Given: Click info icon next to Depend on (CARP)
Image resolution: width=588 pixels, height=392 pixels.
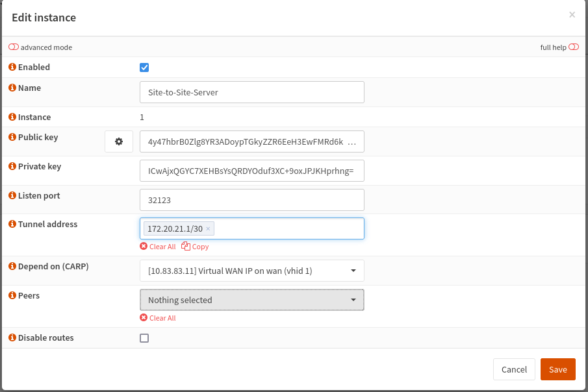Looking at the screenshot, I should 12,266.
